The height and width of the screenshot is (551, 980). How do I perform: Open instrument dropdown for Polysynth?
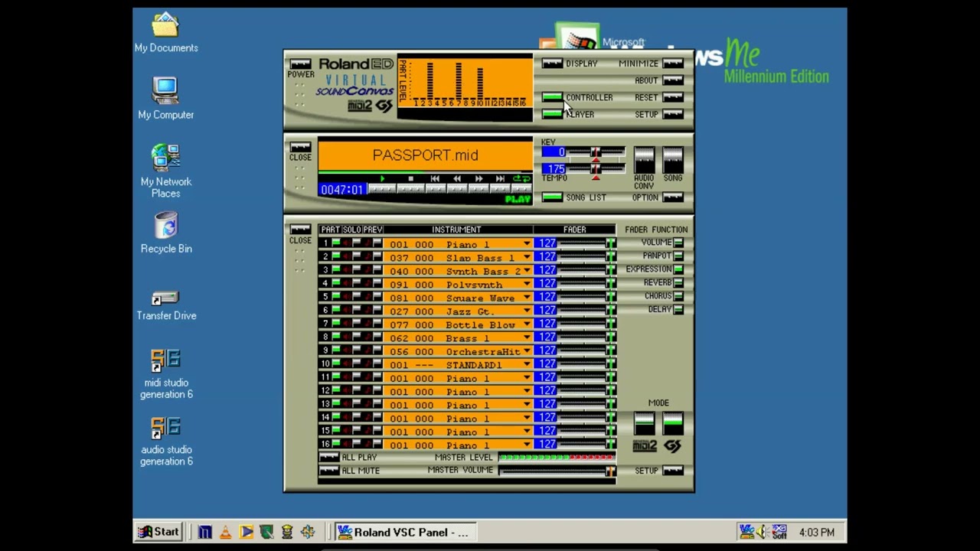[527, 284]
